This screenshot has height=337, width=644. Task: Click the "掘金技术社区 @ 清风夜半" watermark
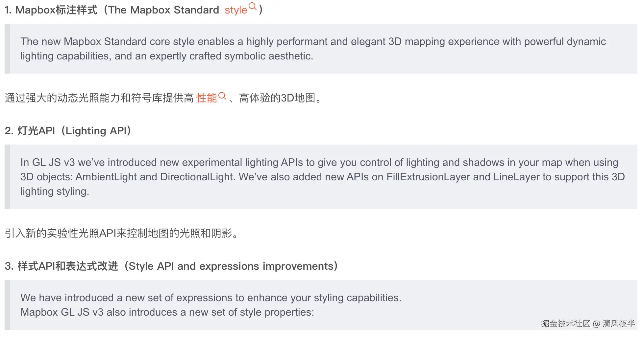point(588,324)
